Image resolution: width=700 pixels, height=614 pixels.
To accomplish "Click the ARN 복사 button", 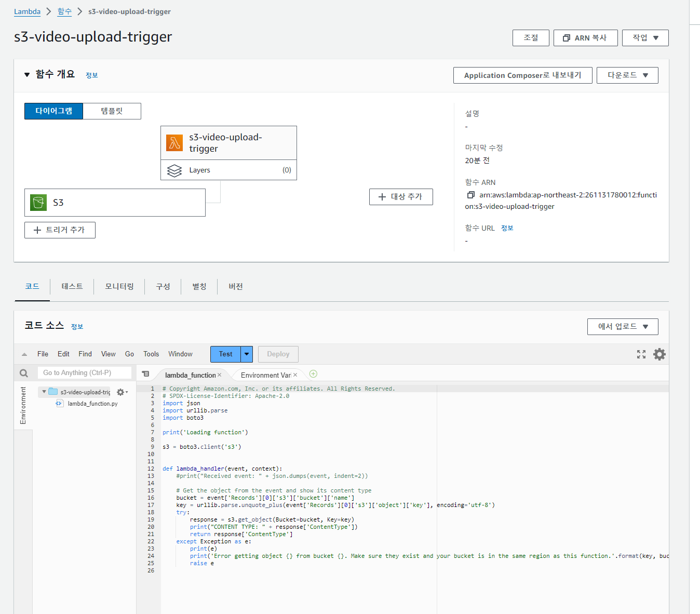I will point(585,38).
